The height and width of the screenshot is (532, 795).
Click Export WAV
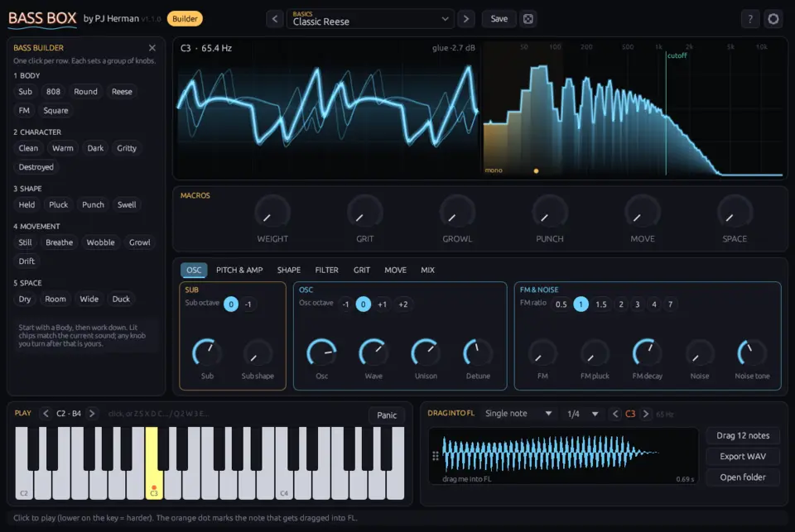pyautogui.click(x=743, y=457)
